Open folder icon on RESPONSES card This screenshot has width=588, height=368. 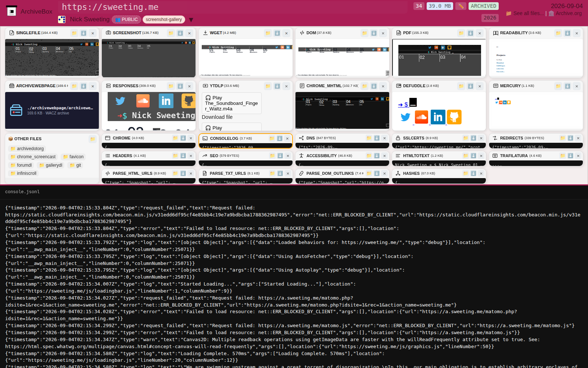pos(171,86)
